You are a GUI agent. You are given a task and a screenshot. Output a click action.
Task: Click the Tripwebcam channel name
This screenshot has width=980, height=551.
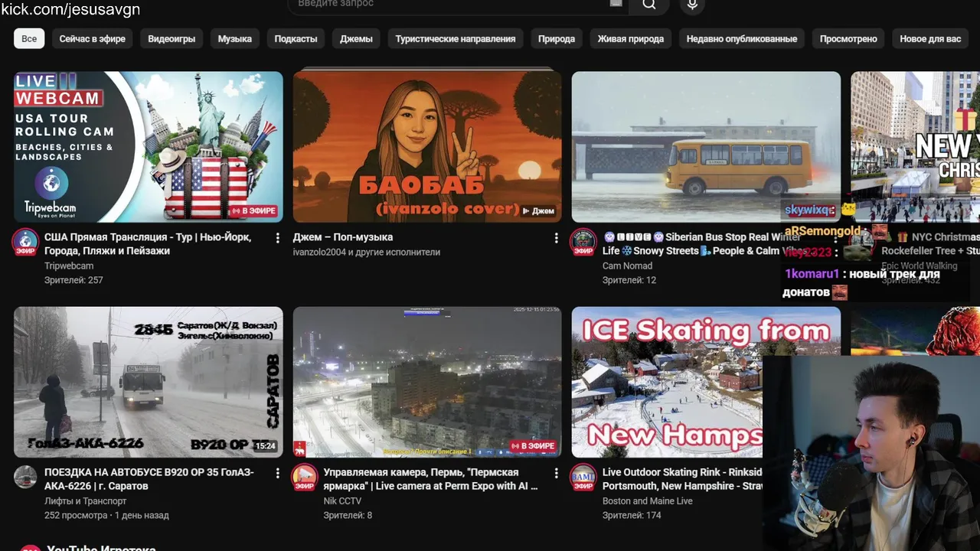[x=69, y=266]
